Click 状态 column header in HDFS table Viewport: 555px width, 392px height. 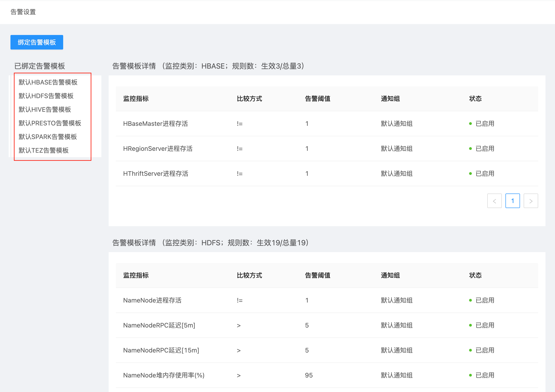(x=475, y=275)
